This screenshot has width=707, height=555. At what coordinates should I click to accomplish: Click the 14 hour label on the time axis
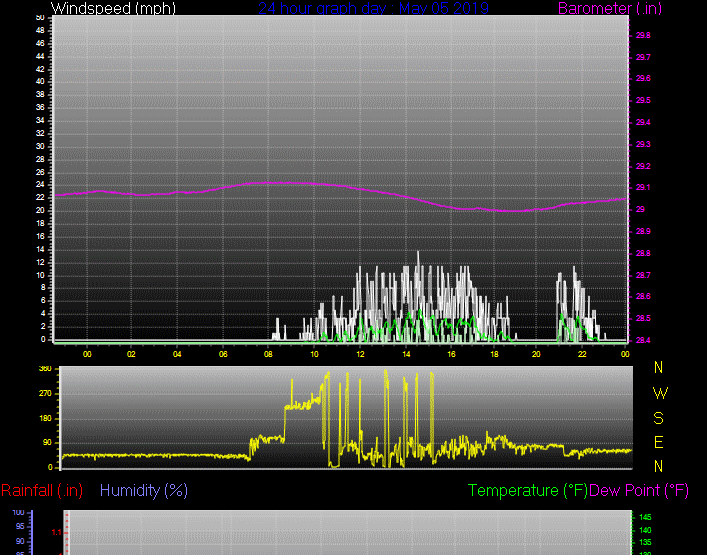tap(406, 354)
